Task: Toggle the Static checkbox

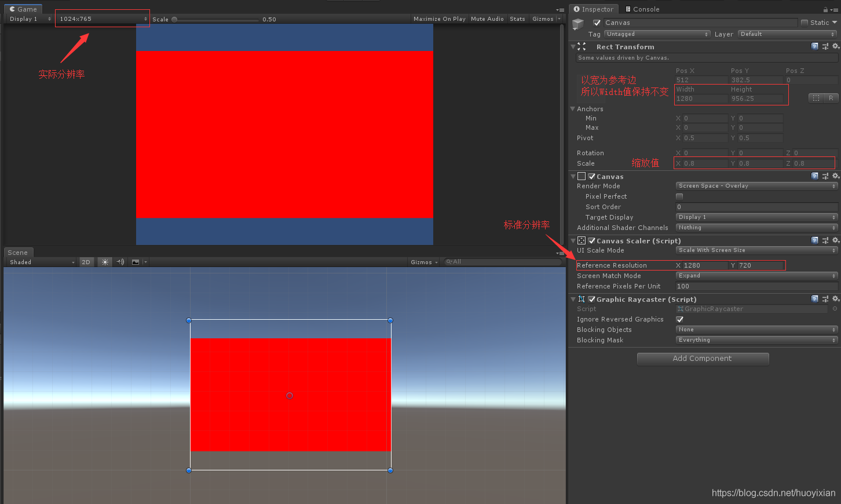Action: [x=805, y=23]
